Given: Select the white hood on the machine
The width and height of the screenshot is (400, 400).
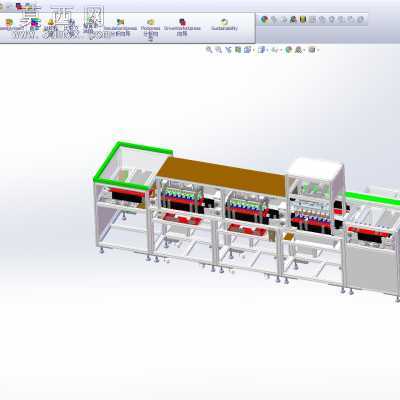Looking at the screenshot, I should tap(315, 169).
